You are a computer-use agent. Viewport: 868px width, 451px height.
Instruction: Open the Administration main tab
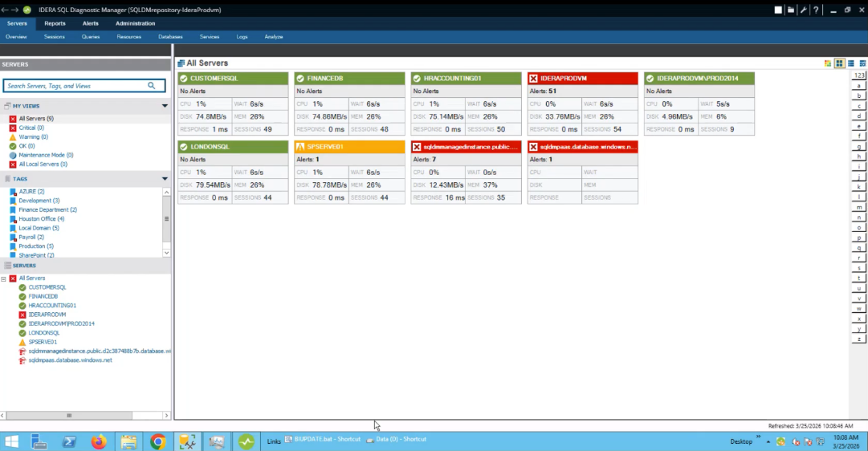pos(135,23)
